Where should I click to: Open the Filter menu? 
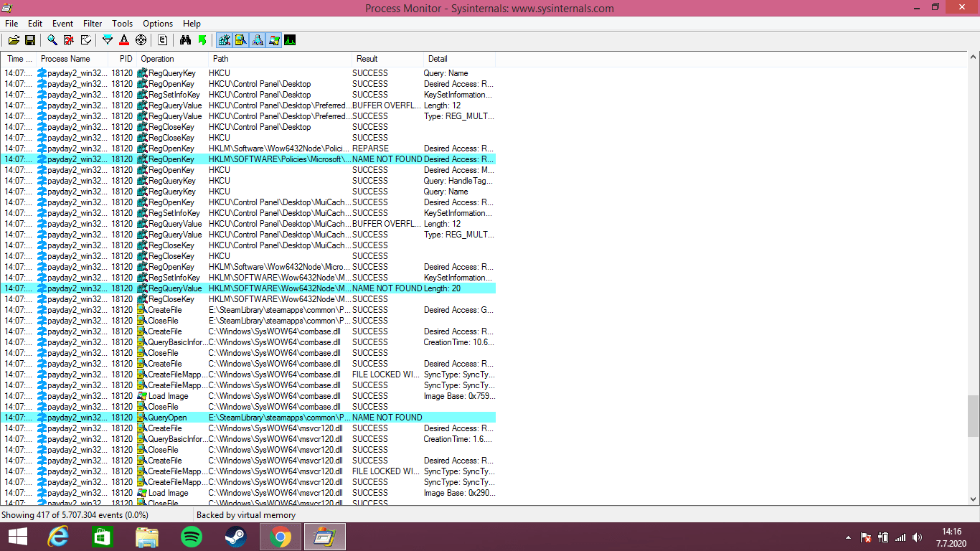click(93, 24)
